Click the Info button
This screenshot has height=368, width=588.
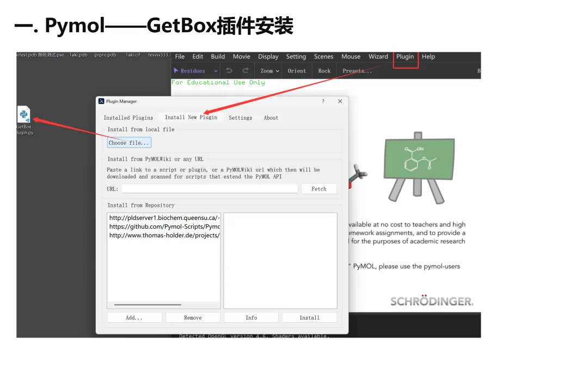coord(251,318)
